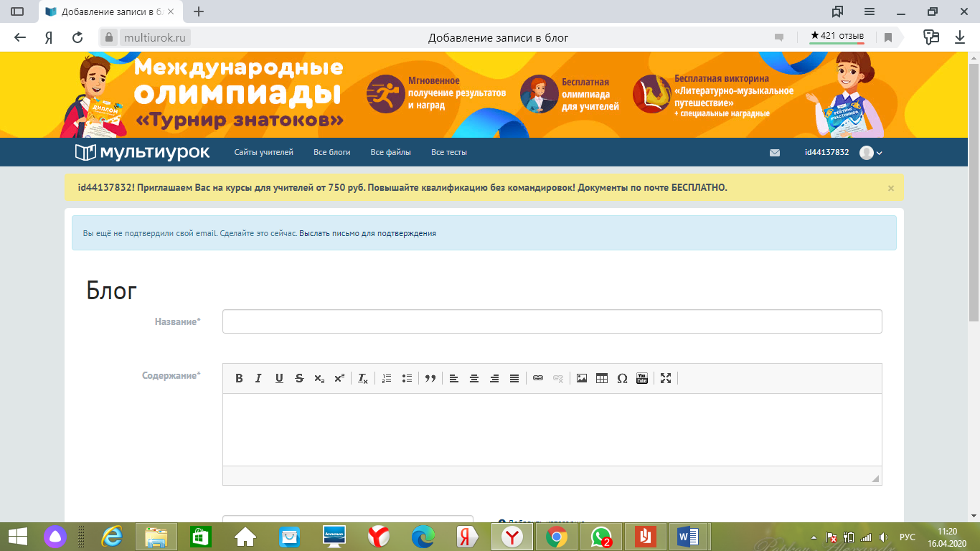Viewport: 980px width, 551px height.
Task: Insert a numbered list
Action: 387,378
